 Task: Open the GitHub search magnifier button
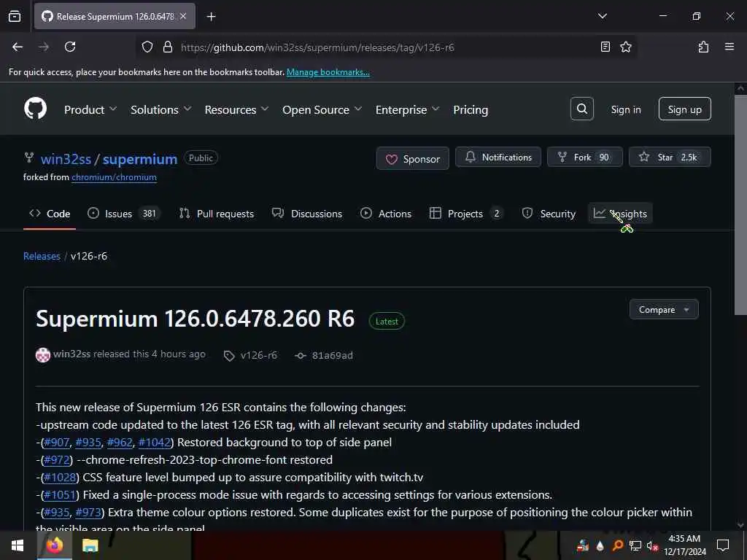point(581,109)
